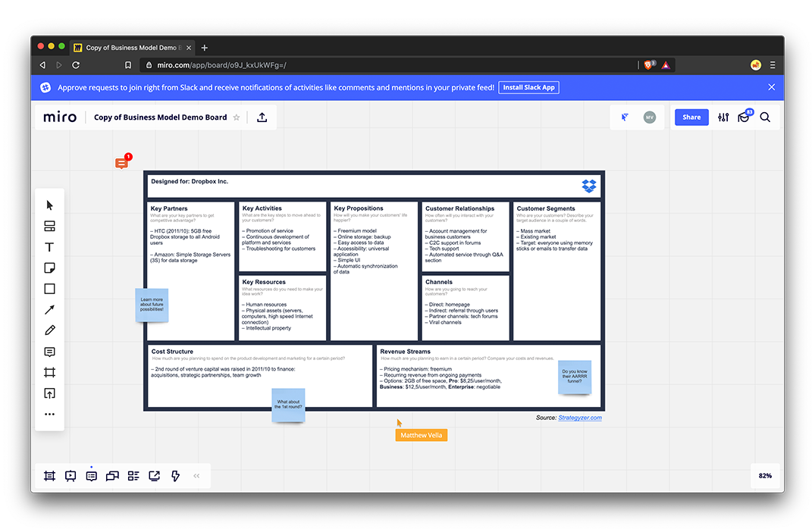This screenshot has height=529, width=812.
Task: Open the red comment bubble on board
Action: [122, 162]
